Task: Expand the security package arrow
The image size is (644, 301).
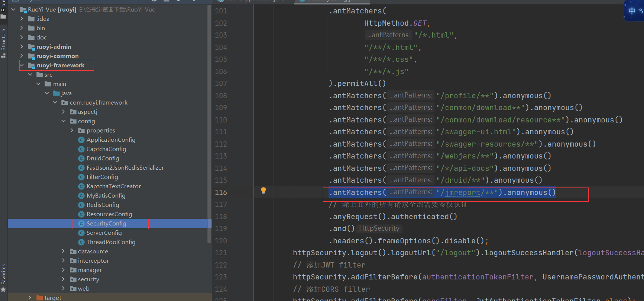Action: point(64,279)
